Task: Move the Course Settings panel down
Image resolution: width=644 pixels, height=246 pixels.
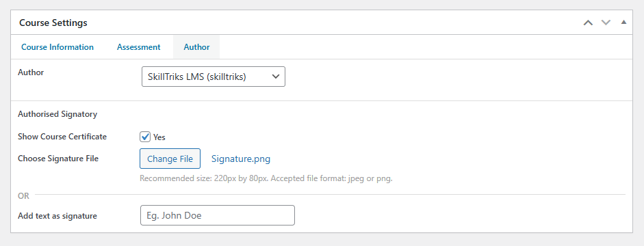Action: pyautogui.click(x=606, y=23)
